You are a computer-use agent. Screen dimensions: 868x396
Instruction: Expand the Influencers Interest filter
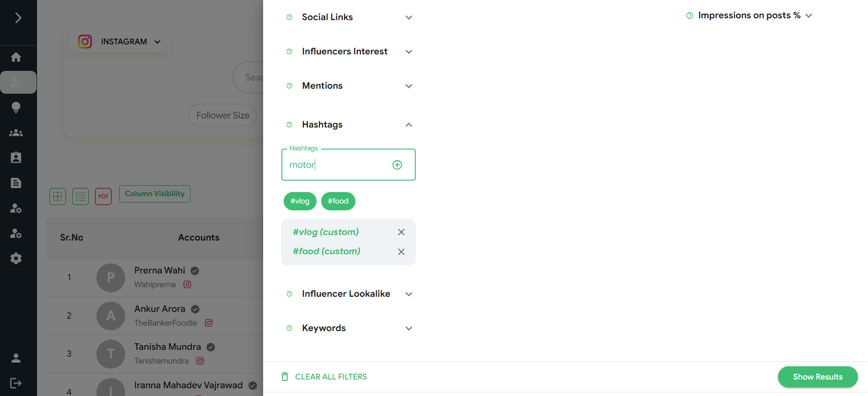click(408, 52)
